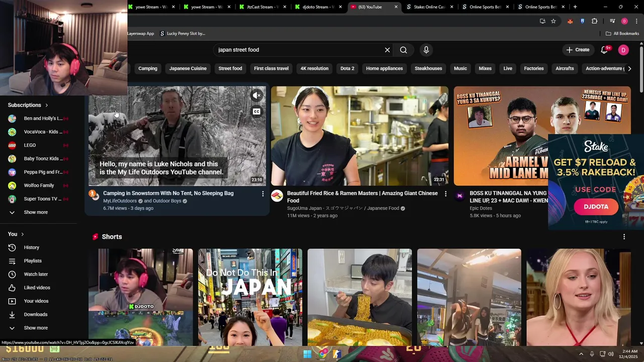Viewport: 644px width, 362px height.
Task: Select the Street food filter chip
Action: (230, 68)
